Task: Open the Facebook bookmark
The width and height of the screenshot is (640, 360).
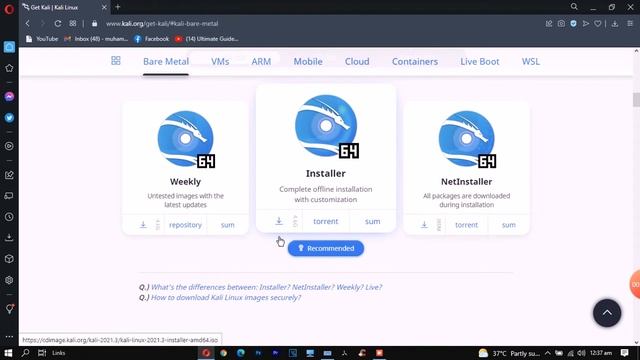Action: point(151,39)
